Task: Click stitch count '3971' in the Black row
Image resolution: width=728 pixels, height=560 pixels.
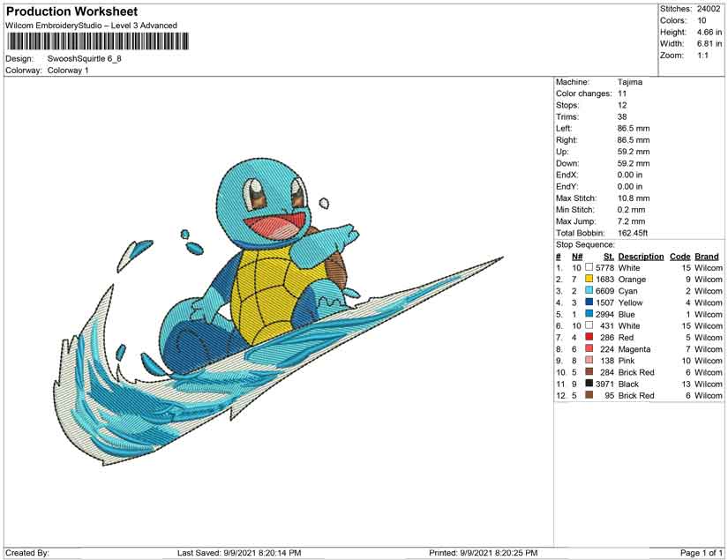Action: pyautogui.click(x=604, y=384)
